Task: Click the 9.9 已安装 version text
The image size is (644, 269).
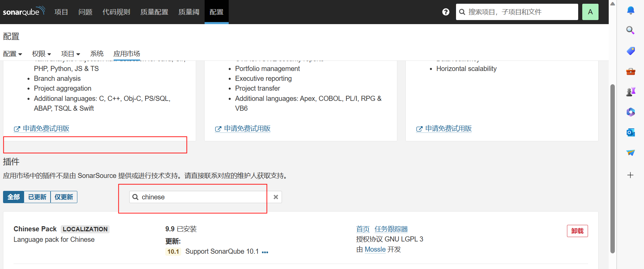Action: coord(181,229)
